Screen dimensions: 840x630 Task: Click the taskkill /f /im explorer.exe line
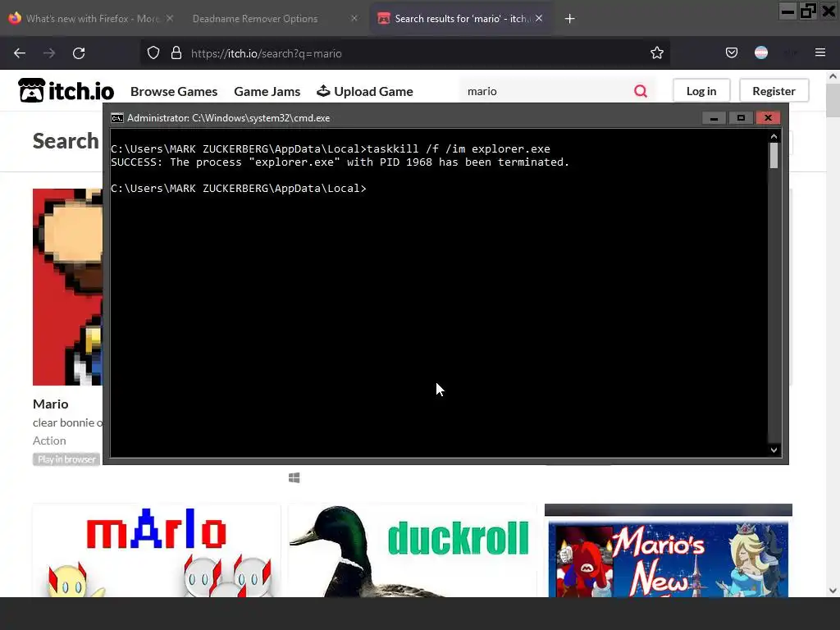(331, 149)
